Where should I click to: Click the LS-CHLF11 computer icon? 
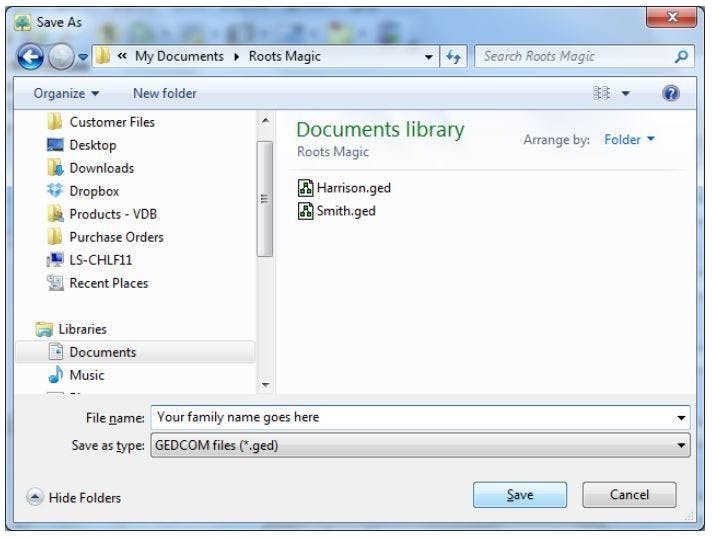coord(55,260)
